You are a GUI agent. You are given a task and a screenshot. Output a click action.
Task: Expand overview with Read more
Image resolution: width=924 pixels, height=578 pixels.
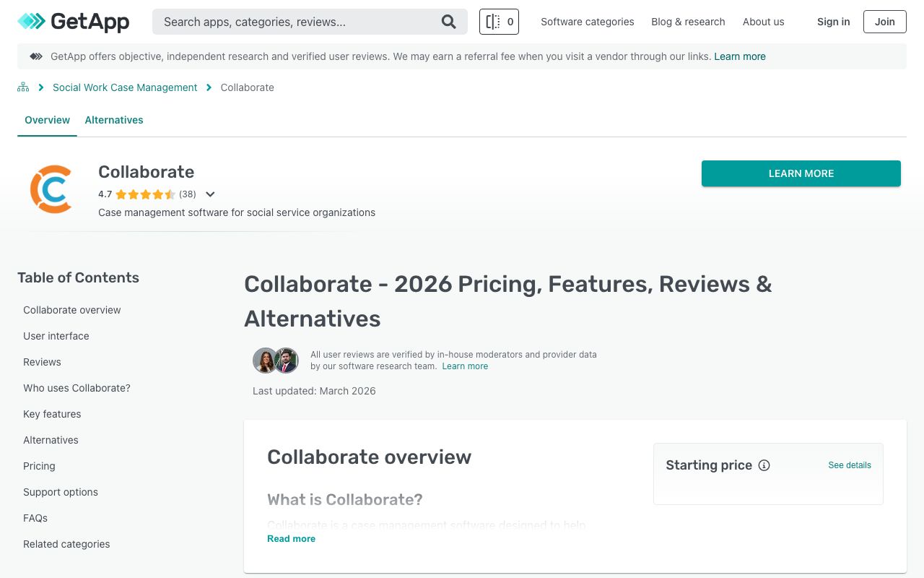click(x=291, y=539)
